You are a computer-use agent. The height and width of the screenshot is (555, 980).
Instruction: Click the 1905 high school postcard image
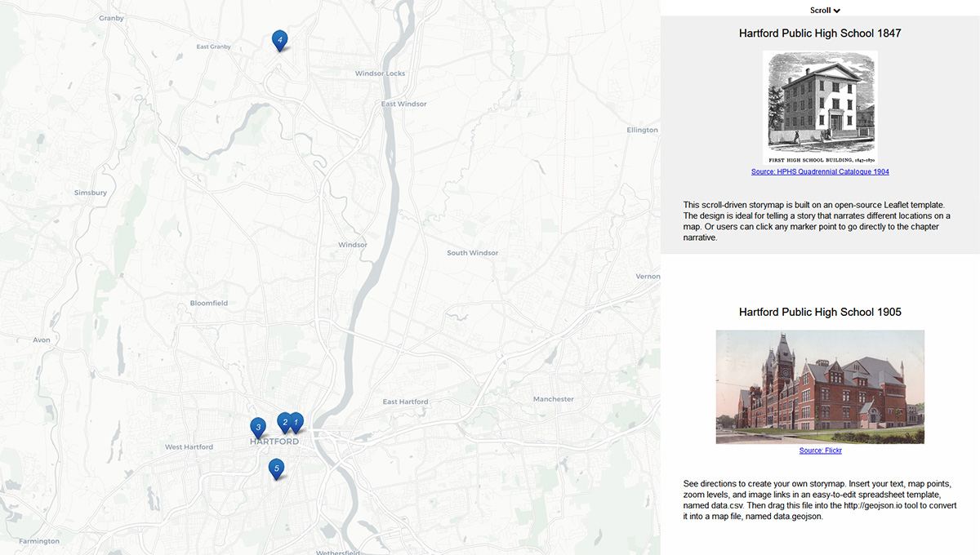(x=820, y=386)
